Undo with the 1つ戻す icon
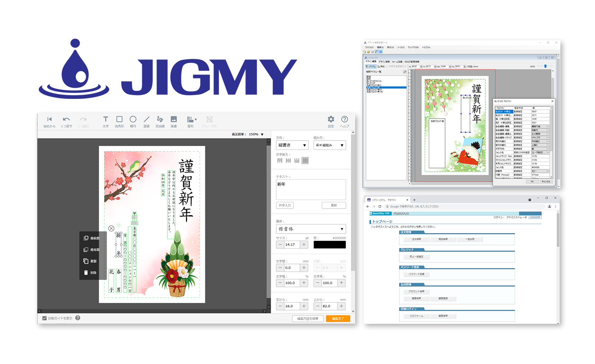The height and width of the screenshot is (364, 595). (66, 121)
